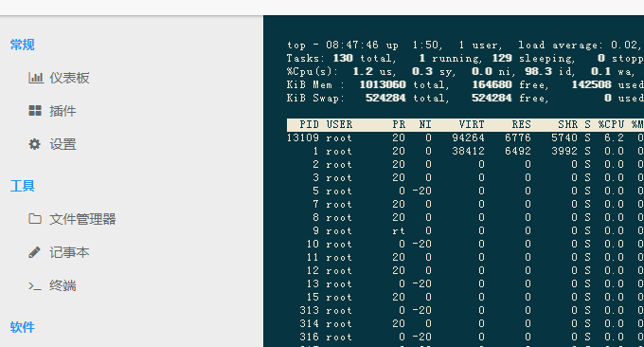Viewport: 644px width, 347px height.
Task: Open 文件管理器 file manager
Action: (82, 219)
